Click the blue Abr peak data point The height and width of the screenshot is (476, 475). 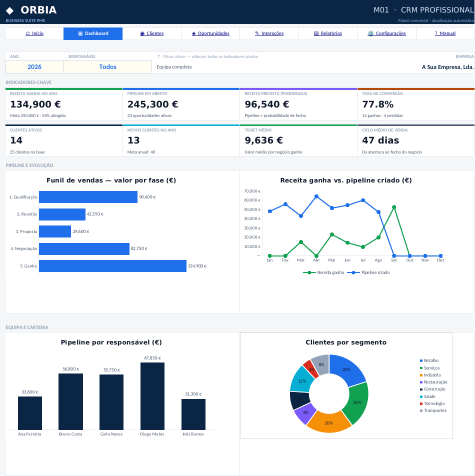316,196
